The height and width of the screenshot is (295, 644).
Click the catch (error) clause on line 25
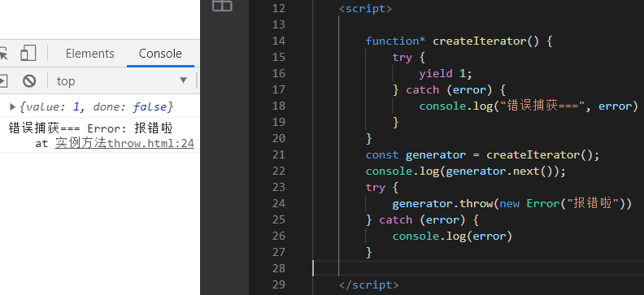422,220
